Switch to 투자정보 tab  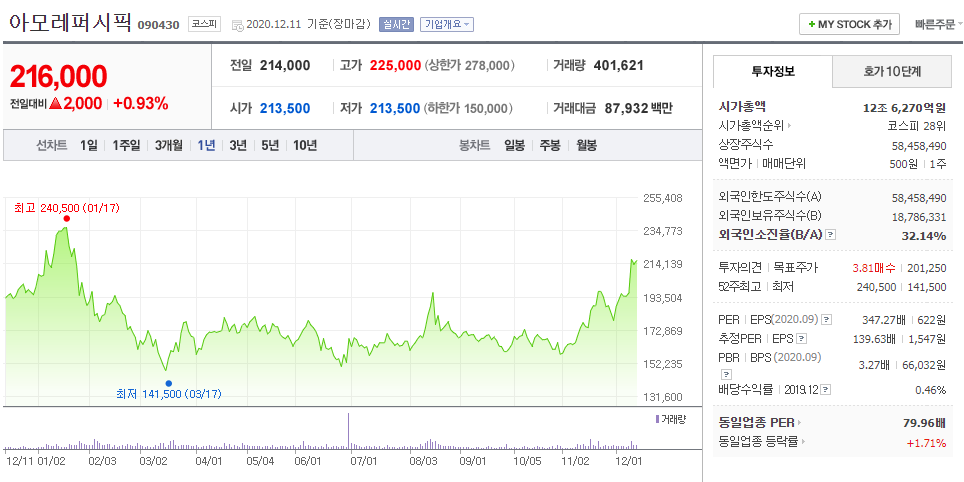(773, 71)
